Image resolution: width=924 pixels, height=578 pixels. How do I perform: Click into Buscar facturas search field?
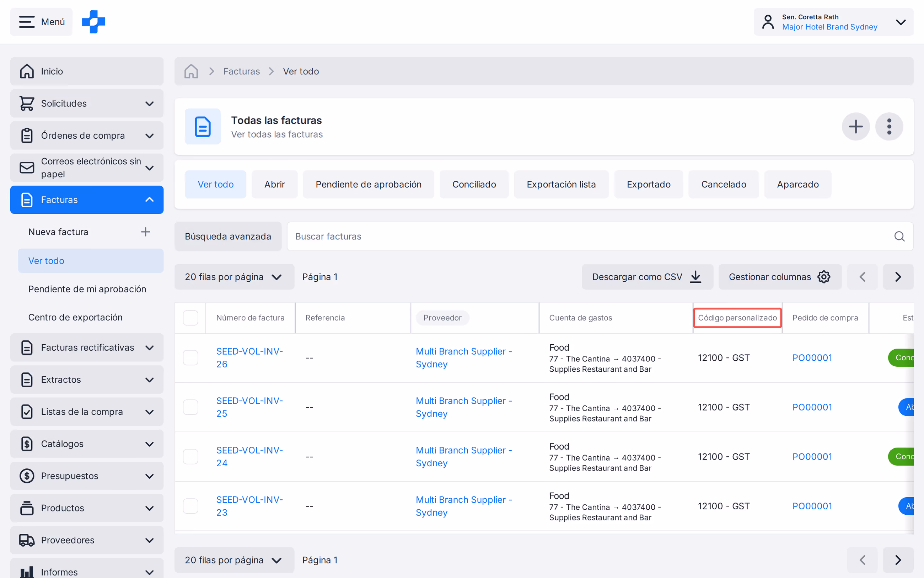point(600,236)
